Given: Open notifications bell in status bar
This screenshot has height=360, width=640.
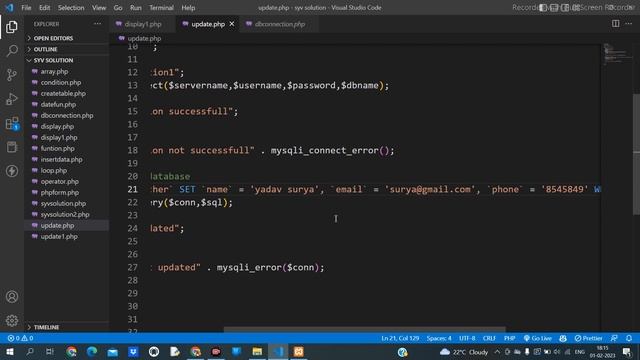Looking at the screenshot, I should 629,338.
